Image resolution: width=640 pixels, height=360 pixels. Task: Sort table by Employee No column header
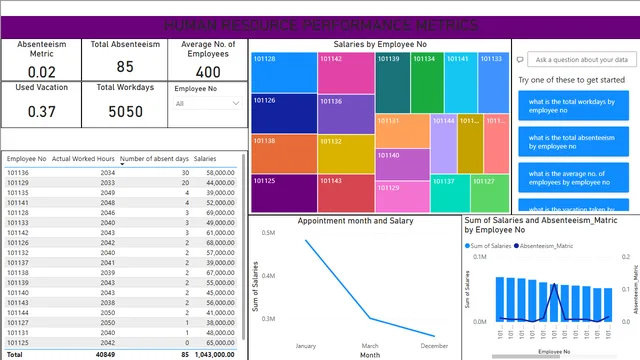point(27,159)
